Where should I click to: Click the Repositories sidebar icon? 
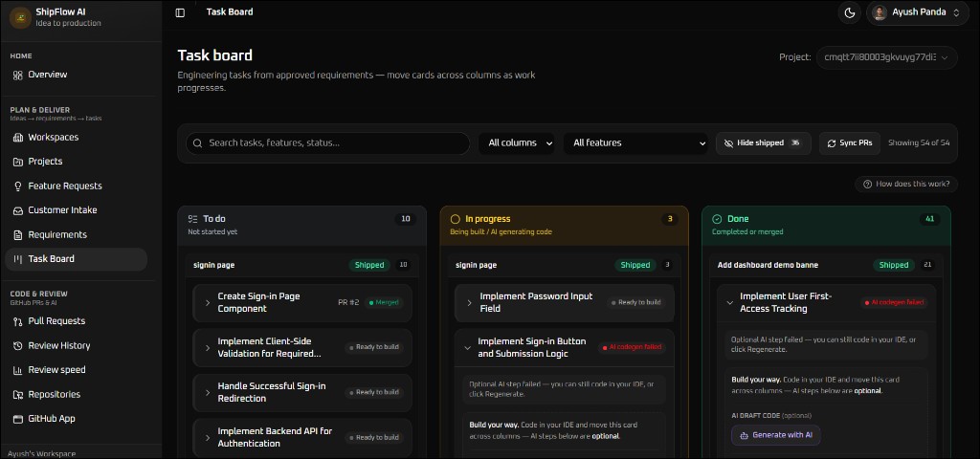(17, 395)
